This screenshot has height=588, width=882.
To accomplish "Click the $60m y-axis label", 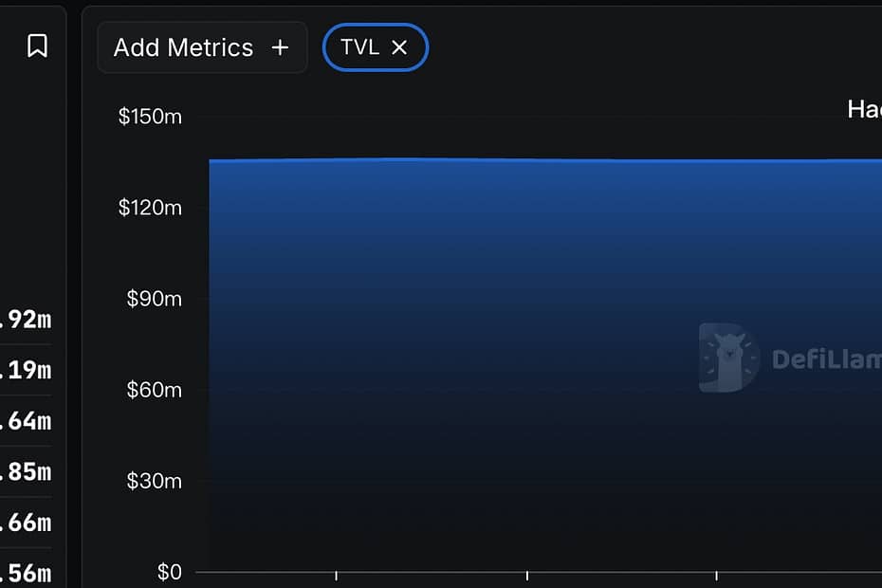I will click(155, 390).
